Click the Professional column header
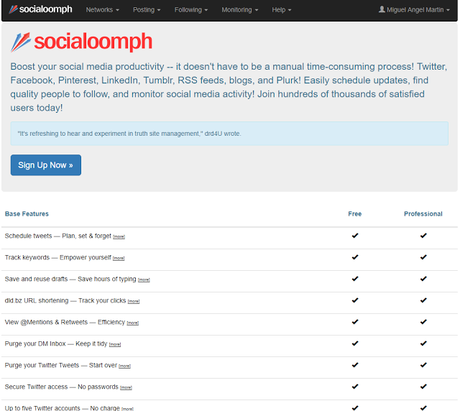Image resolution: width=460 pixels, height=411 pixels. 423,214
